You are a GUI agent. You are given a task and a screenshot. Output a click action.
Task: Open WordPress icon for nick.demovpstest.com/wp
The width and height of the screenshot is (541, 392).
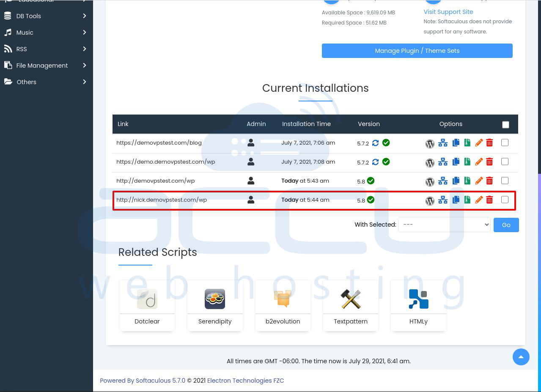coord(430,201)
